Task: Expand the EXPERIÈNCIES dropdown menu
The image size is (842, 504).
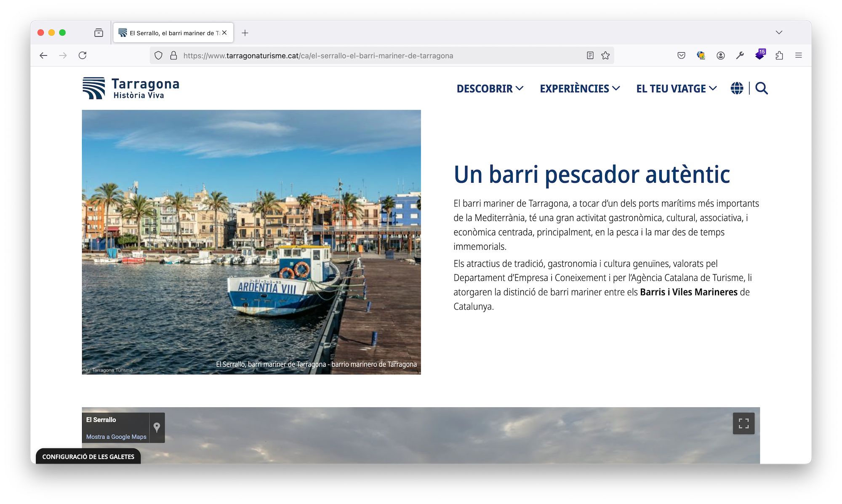Action: point(580,89)
